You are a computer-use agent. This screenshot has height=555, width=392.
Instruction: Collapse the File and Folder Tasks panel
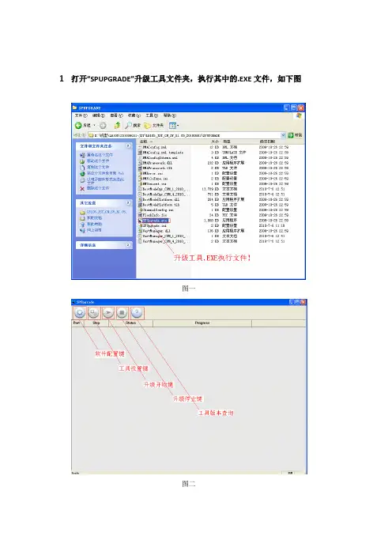[128, 145]
